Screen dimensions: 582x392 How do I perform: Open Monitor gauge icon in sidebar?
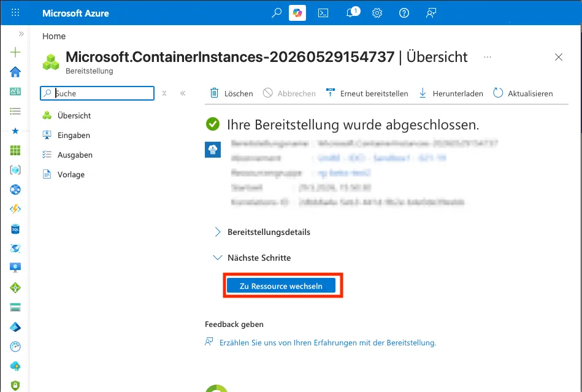(15, 347)
